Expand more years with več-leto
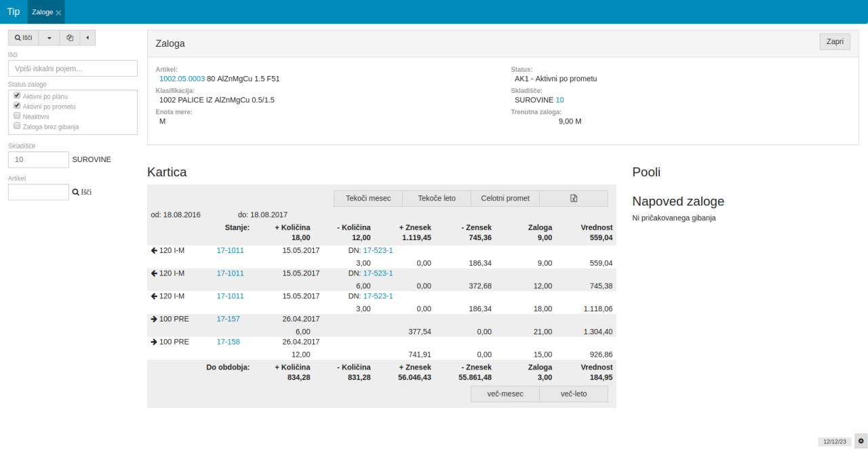 574,394
